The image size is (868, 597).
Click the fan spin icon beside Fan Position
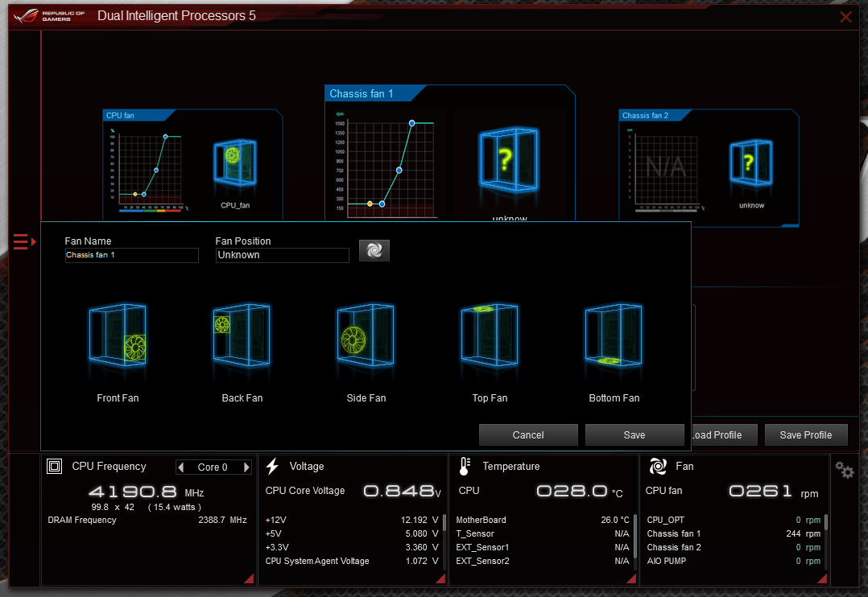pyautogui.click(x=374, y=251)
